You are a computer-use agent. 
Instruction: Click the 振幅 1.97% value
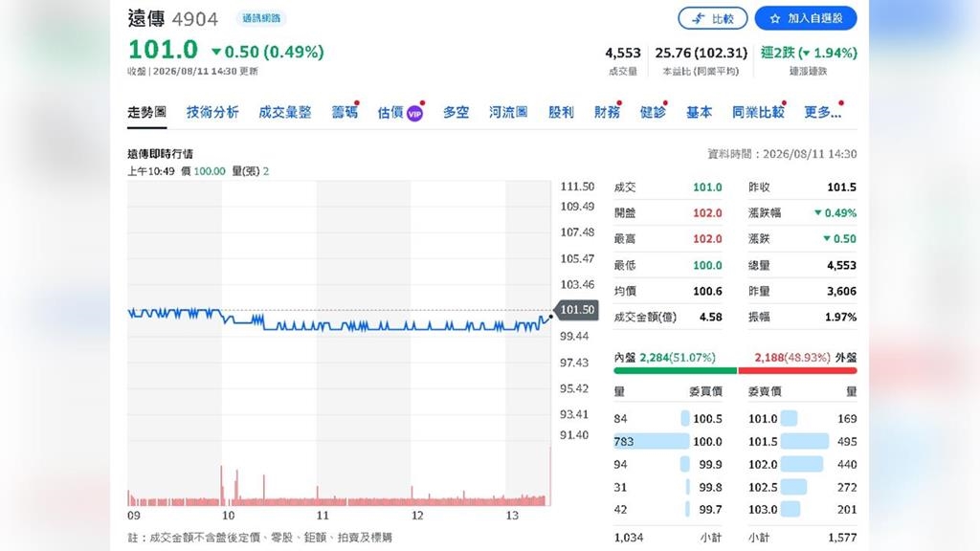click(x=840, y=318)
